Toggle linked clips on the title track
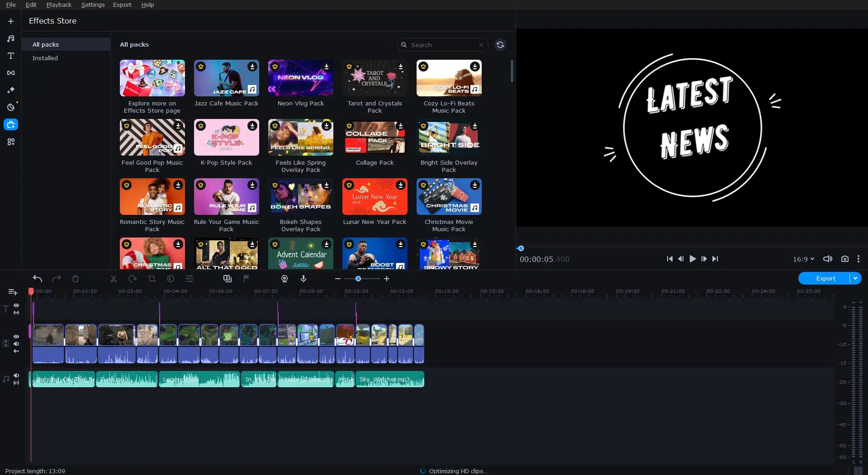The width and height of the screenshot is (868, 475). tap(16, 313)
